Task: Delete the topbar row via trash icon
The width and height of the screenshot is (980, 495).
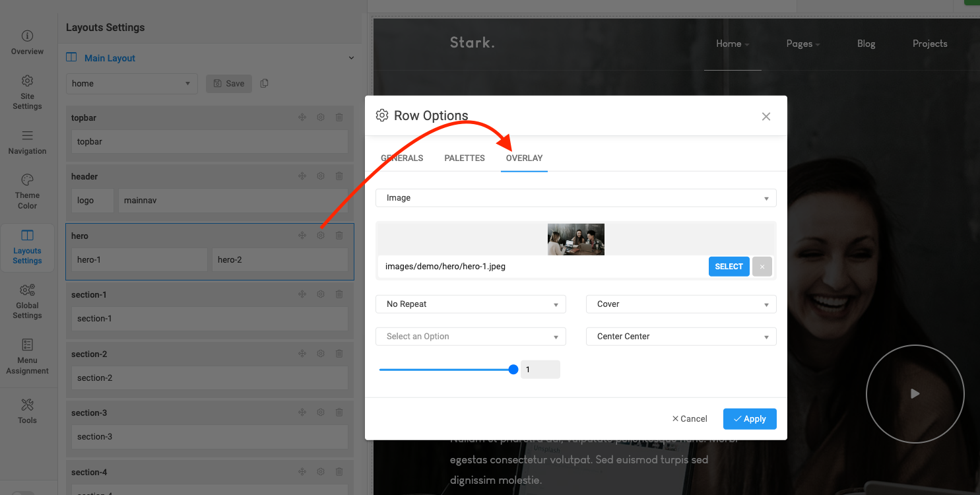Action: [x=339, y=117]
